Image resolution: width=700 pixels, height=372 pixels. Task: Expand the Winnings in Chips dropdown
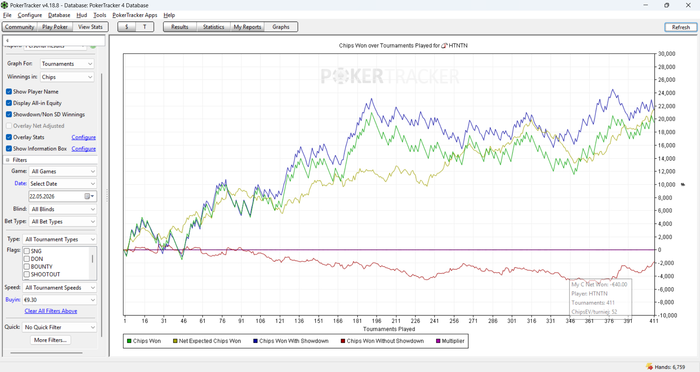(x=67, y=77)
